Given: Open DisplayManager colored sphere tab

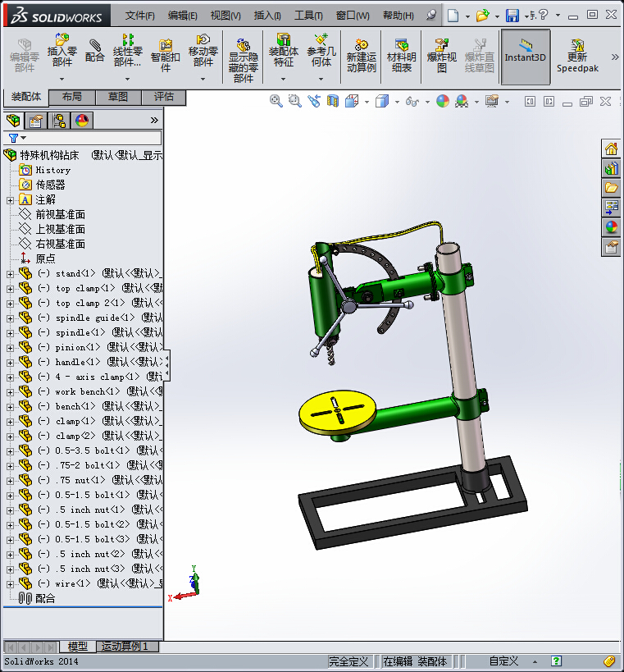Looking at the screenshot, I should [x=82, y=121].
